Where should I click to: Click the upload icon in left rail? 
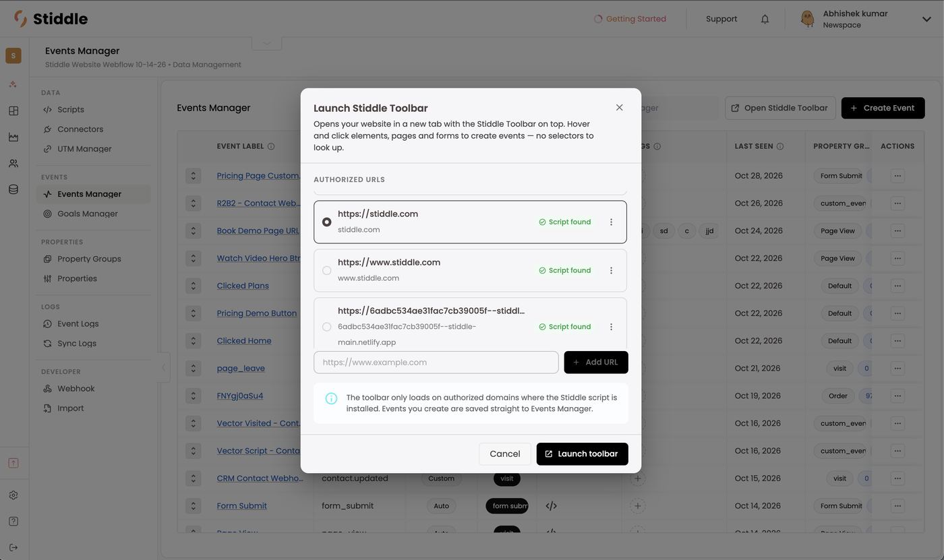click(x=13, y=463)
